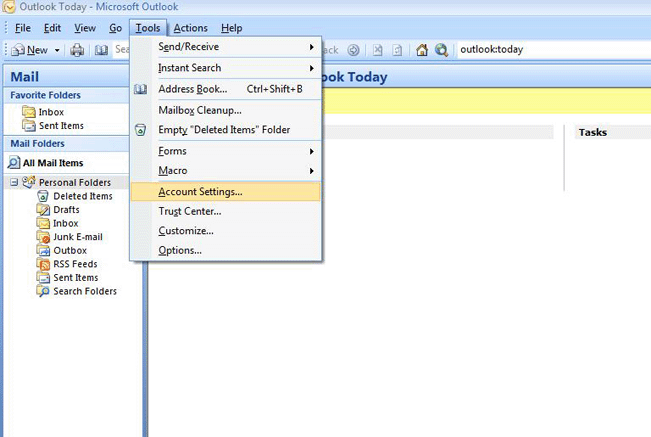
Task: Click the Refresh page icon
Action: coord(397,50)
